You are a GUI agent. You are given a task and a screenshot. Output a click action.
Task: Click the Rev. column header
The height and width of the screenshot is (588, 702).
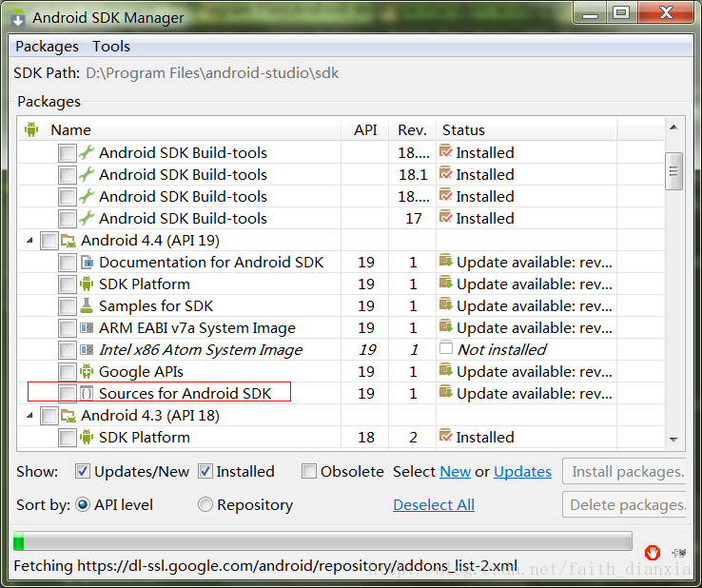[x=412, y=129]
